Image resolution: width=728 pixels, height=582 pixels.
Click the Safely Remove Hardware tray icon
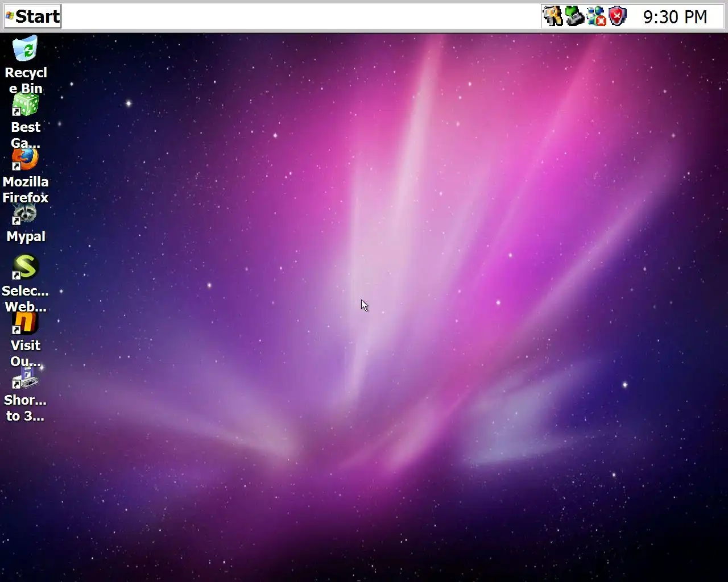[574, 16]
